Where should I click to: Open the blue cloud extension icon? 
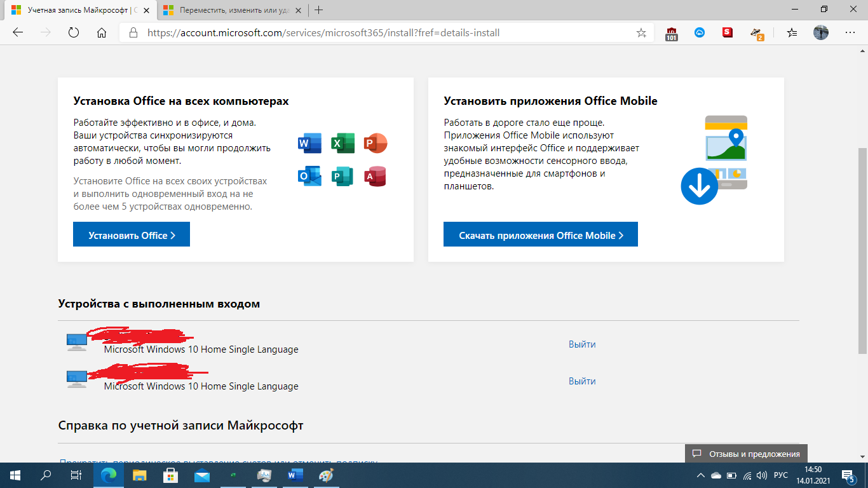(x=700, y=32)
